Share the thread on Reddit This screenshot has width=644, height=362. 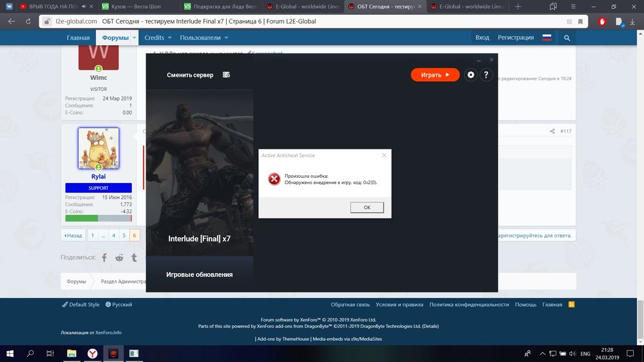coord(119,258)
